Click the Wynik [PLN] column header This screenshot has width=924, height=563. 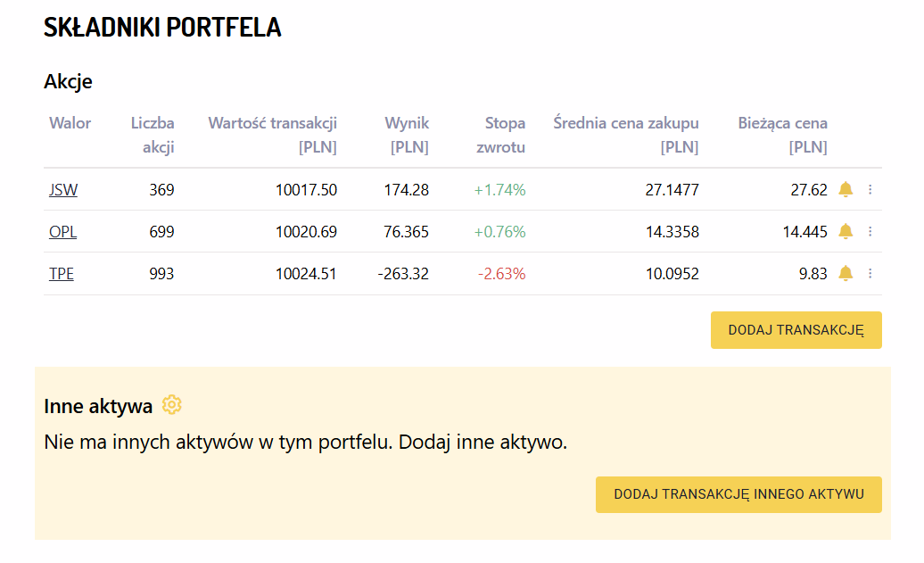pyautogui.click(x=408, y=135)
